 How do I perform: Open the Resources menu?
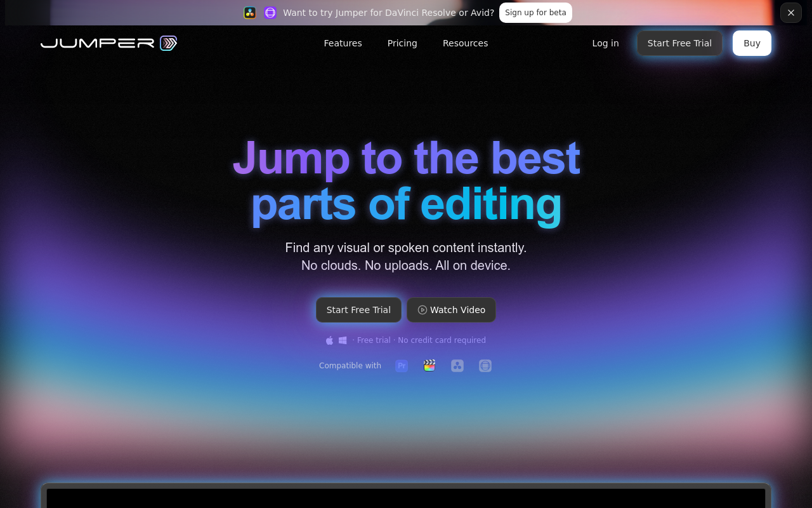[x=465, y=43]
